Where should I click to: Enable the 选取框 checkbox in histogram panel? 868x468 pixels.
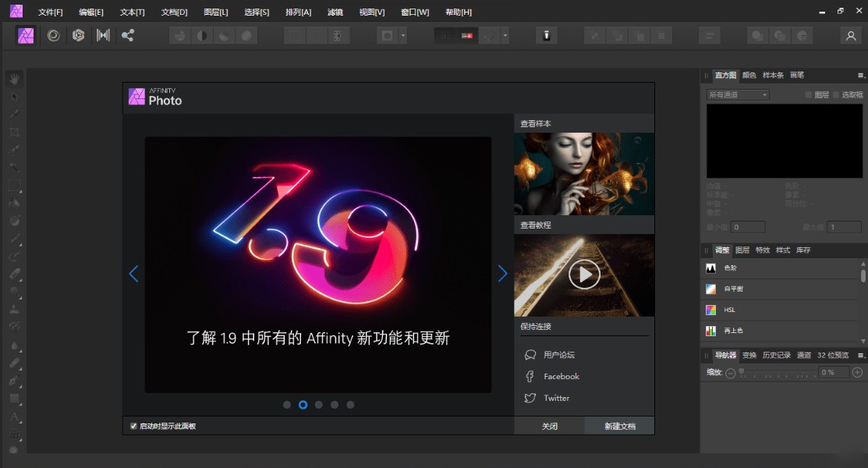836,94
